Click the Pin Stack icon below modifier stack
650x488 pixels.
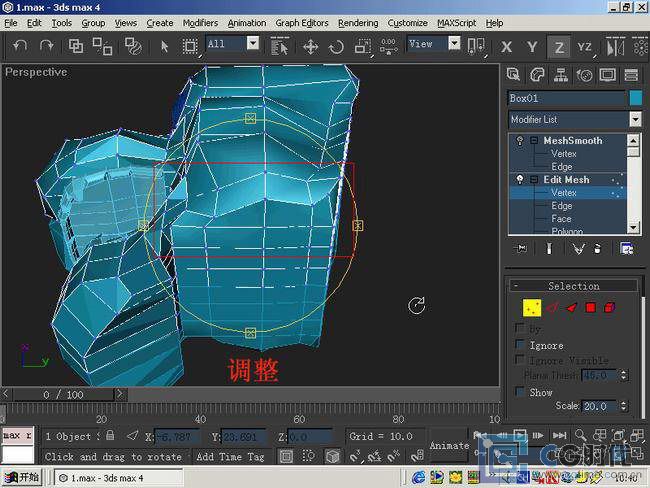(x=520, y=249)
